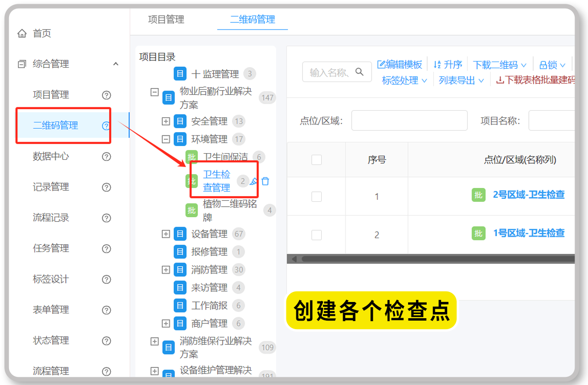The height and width of the screenshot is (385, 588).
Task: Select the header checkbox to select all rows
Action: tap(316, 160)
